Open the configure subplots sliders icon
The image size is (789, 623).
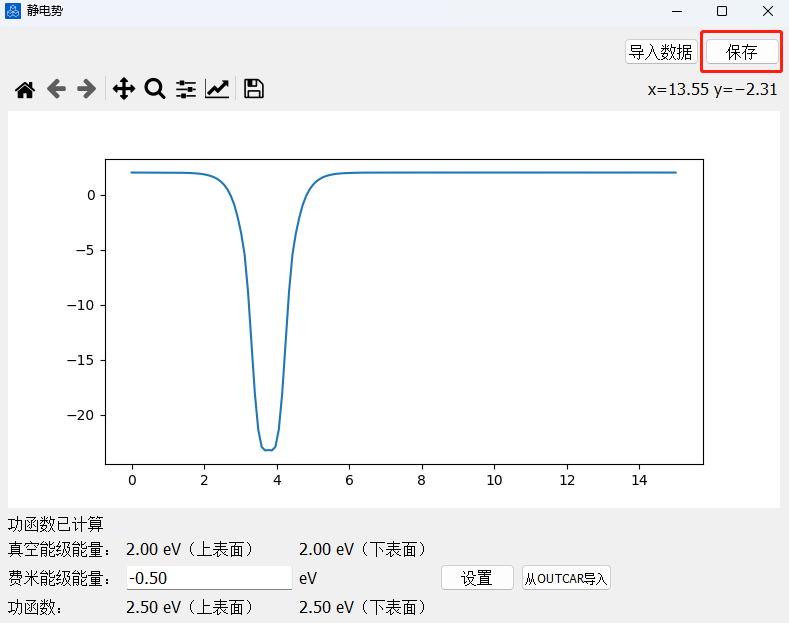186,89
